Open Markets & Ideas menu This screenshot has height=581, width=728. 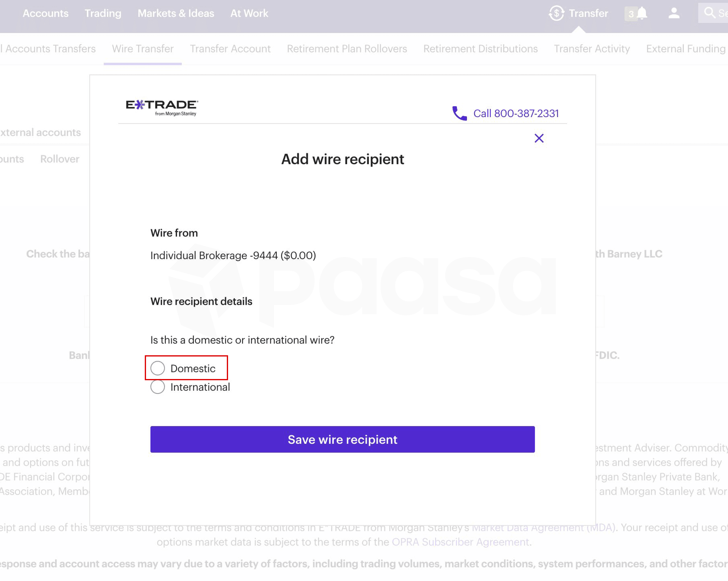[x=176, y=13]
